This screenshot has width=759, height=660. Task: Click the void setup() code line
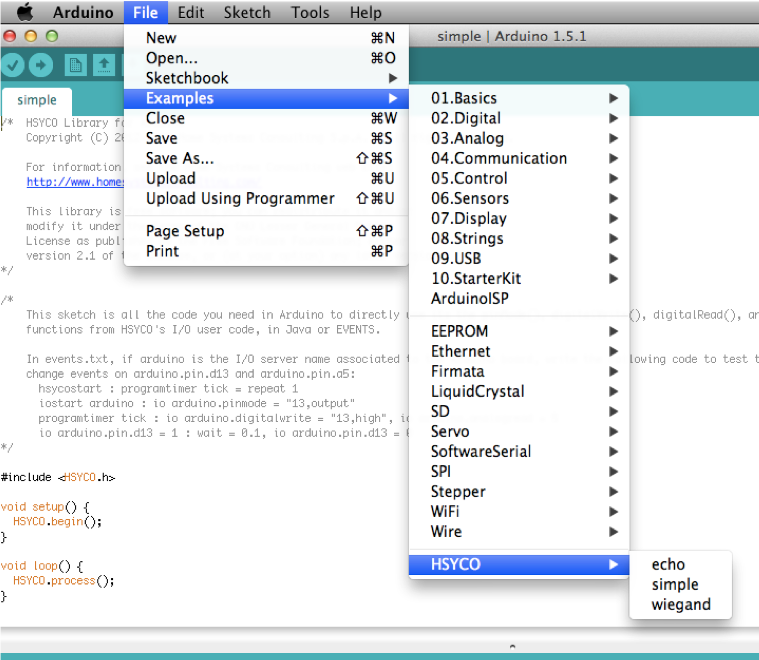(45, 507)
